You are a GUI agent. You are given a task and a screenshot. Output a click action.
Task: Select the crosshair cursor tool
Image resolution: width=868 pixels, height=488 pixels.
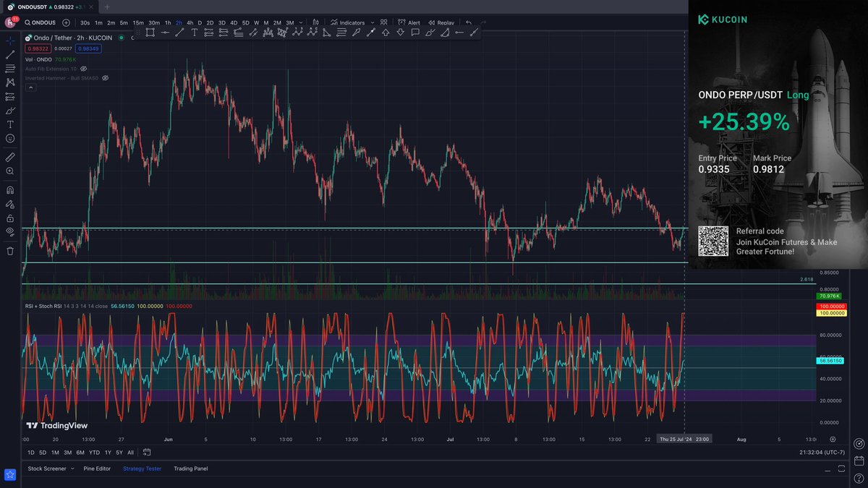click(x=10, y=40)
